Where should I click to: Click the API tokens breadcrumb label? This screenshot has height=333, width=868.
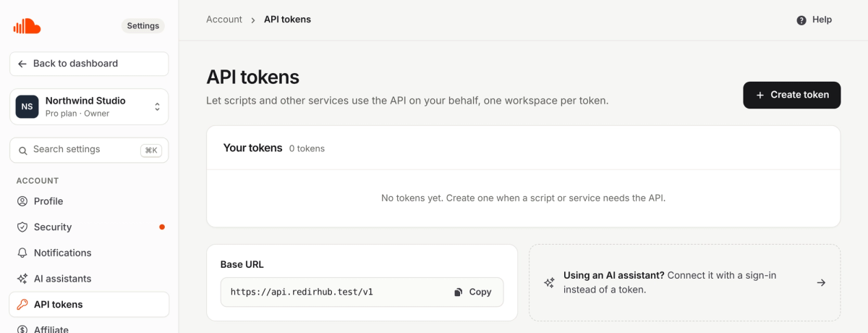[287, 20]
